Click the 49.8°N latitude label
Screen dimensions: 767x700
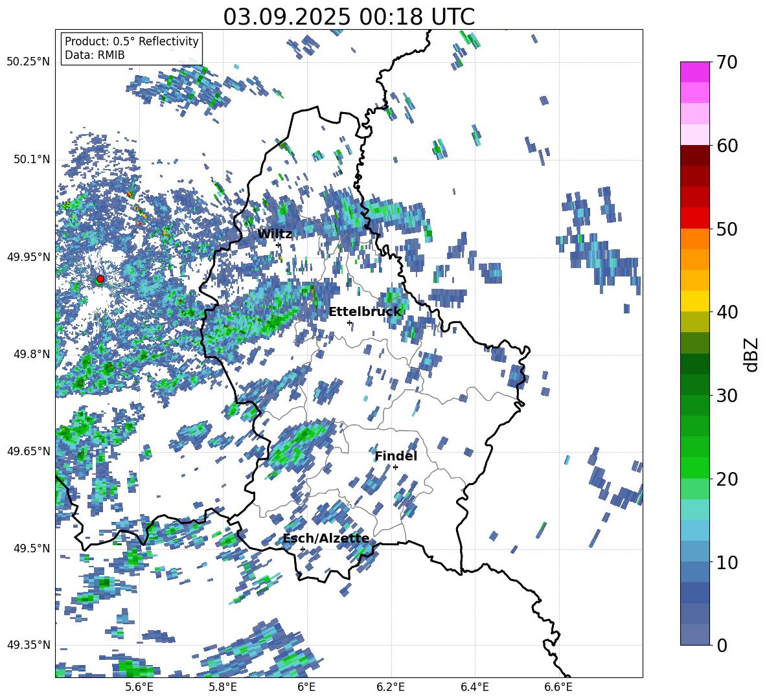pos(32,354)
